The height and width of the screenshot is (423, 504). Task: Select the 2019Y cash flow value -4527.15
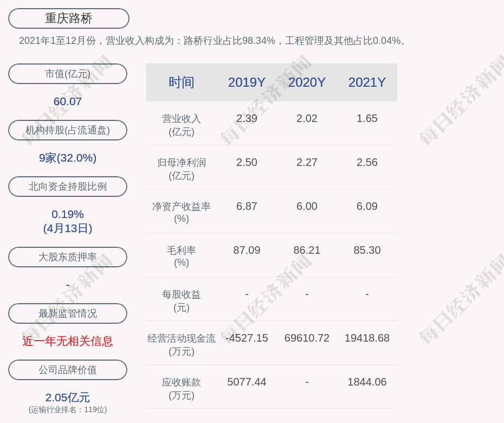(247, 338)
